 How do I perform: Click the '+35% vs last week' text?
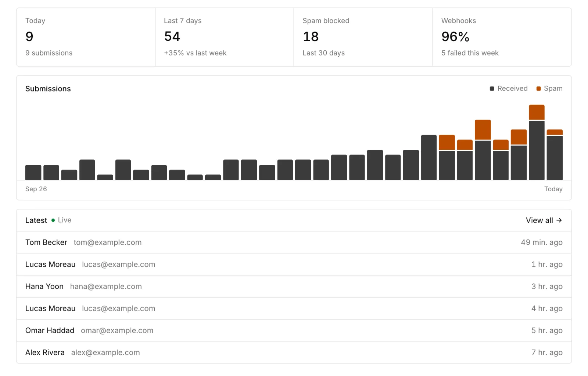click(195, 53)
